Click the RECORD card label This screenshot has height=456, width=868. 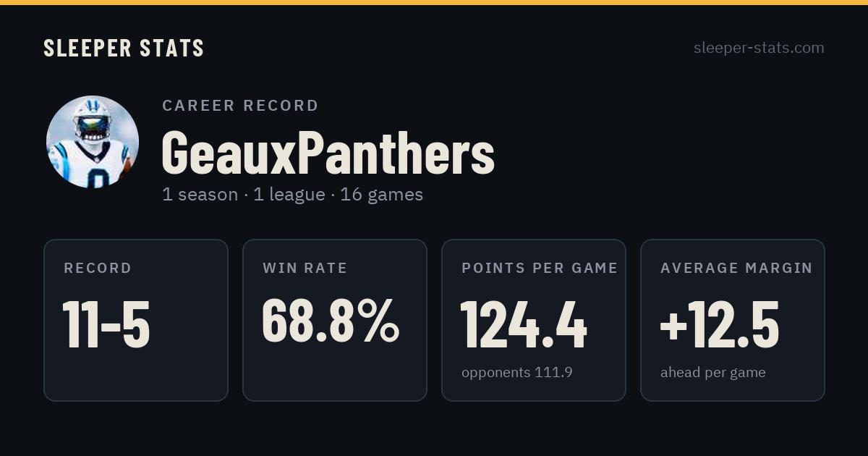[x=98, y=268]
